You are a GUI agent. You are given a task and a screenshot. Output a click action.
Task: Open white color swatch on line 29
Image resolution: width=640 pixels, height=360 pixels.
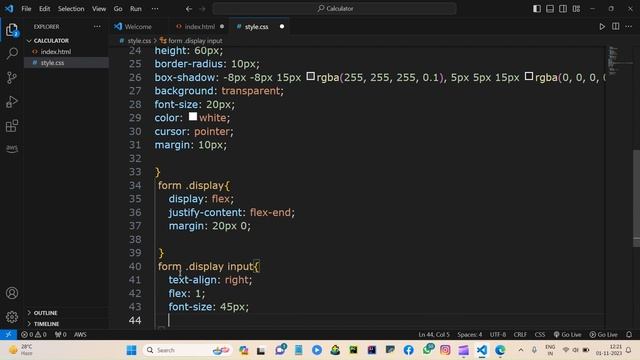193,117
